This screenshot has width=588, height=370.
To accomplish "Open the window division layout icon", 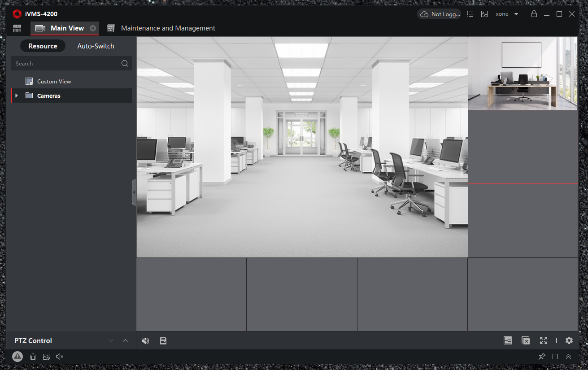I will (508, 341).
